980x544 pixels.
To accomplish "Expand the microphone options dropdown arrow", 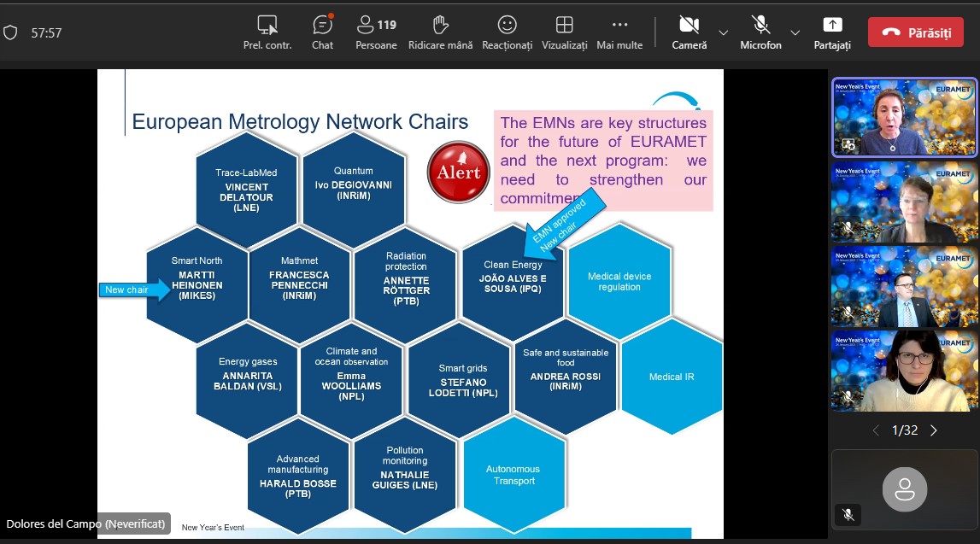I will (x=795, y=32).
